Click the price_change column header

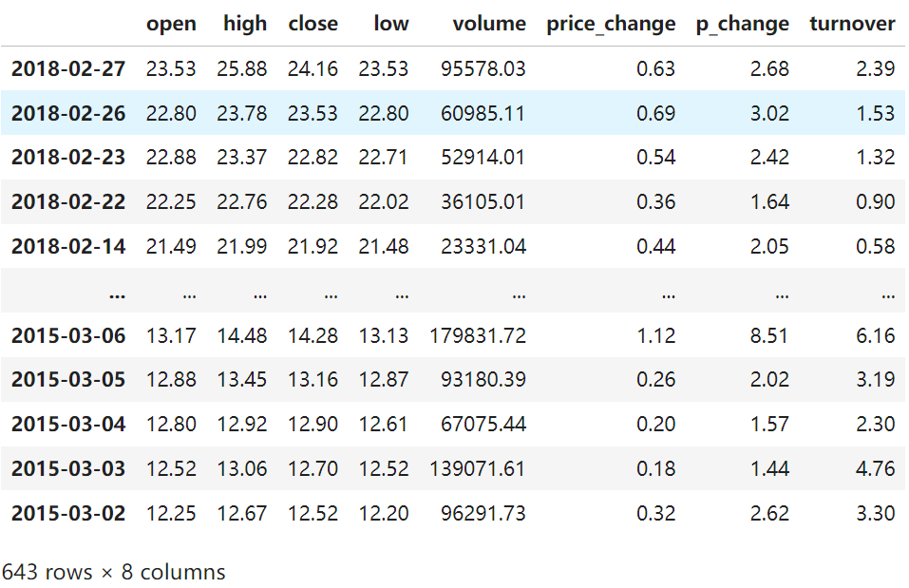(611, 24)
